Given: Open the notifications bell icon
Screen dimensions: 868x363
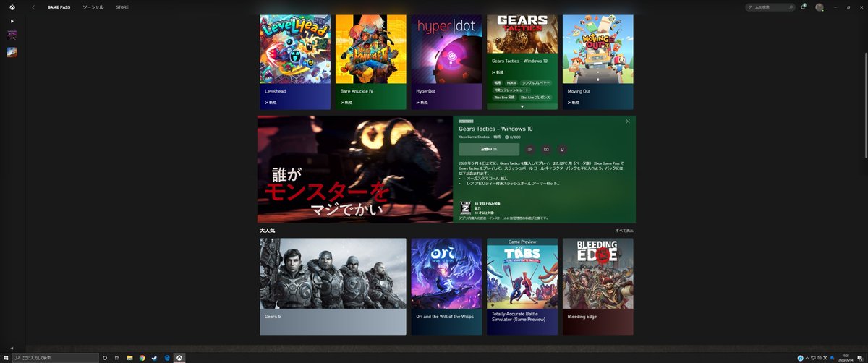Looking at the screenshot, I should pos(803,7).
